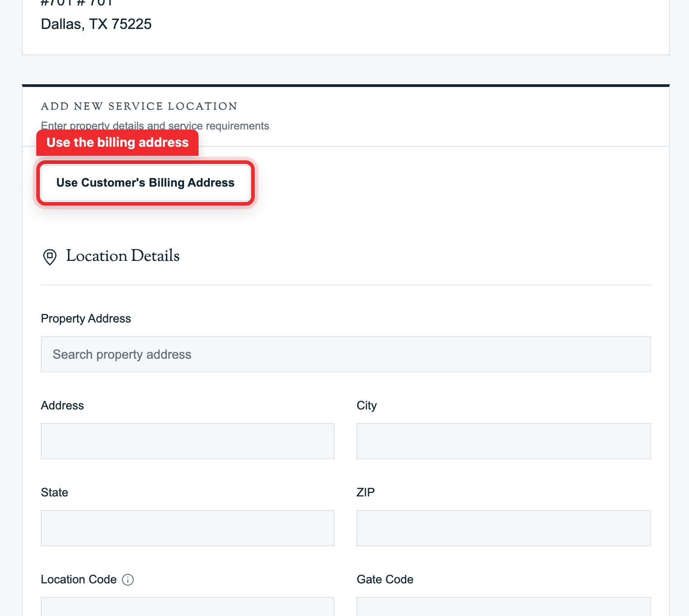
Task: Click the 'ZIP' field label
Action: 365,492
